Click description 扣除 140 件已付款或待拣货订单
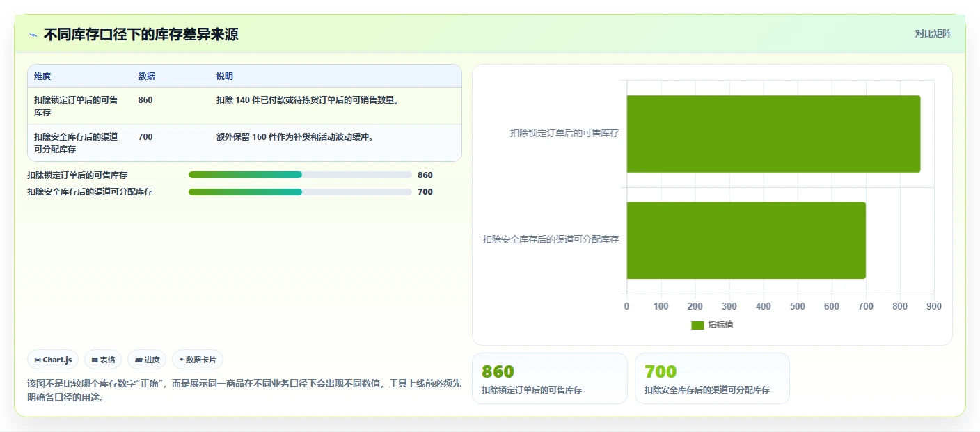980x432 pixels. [x=308, y=100]
